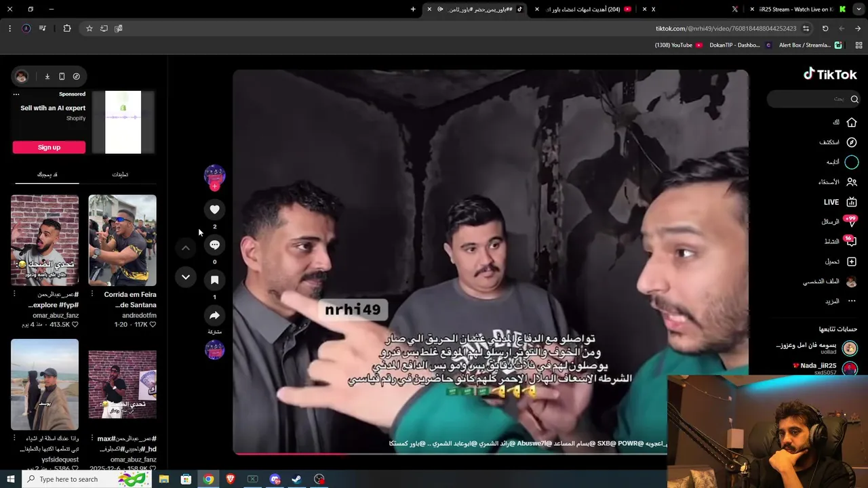Open the DokanTIP Dashboard bookmark
Image resolution: width=868 pixels, height=488 pixels.
pos(741,45)
